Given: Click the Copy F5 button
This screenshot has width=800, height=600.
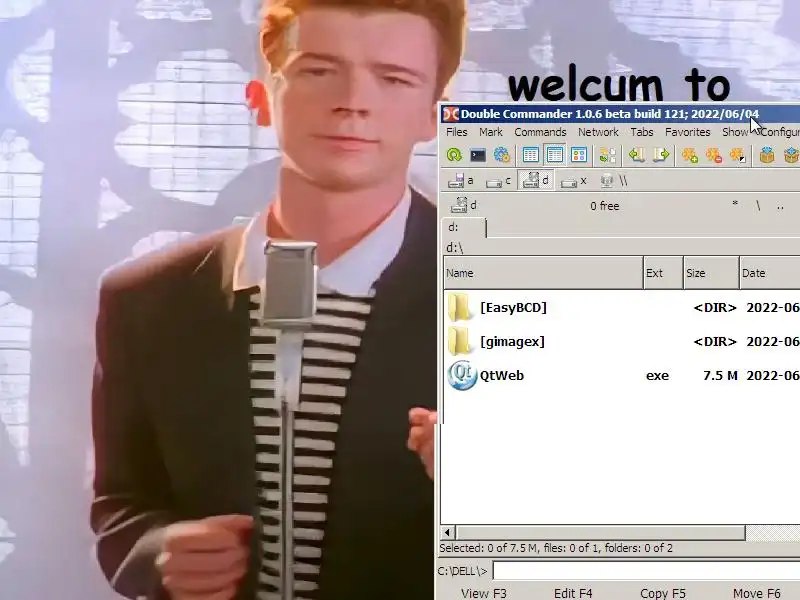Looking at the screenshot, I should click(663, 593).
